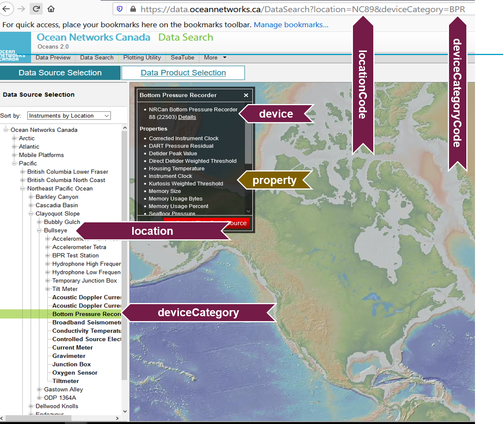
Task: Expand the ODP 1364A node
Action: point(39,398)
